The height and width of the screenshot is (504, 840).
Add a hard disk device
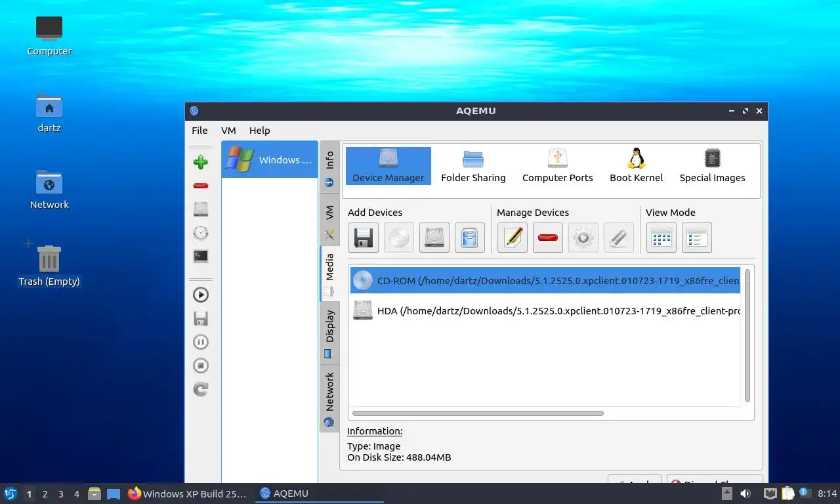[x=434, y=238]
